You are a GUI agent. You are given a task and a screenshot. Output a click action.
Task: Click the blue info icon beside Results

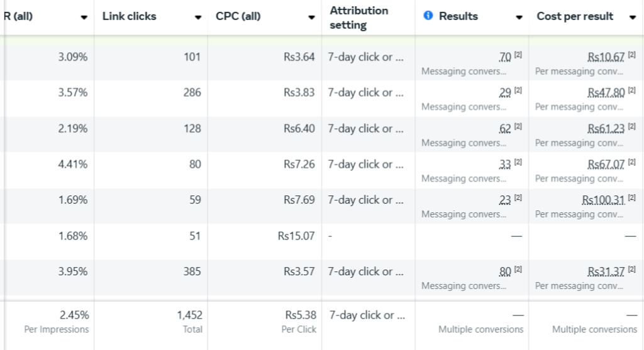coord(428,16)
